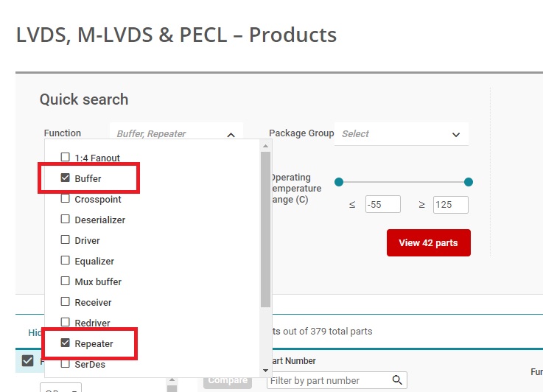Click the left temperature slider handle
Screen dimensions: 543x392
pos(339,182)
